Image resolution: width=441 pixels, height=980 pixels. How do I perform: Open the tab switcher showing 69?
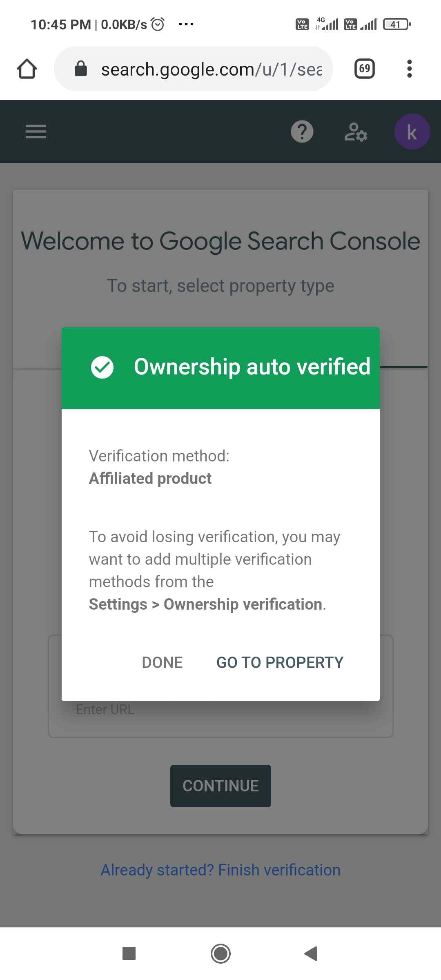pyautogui.click(x=365, y=69)
